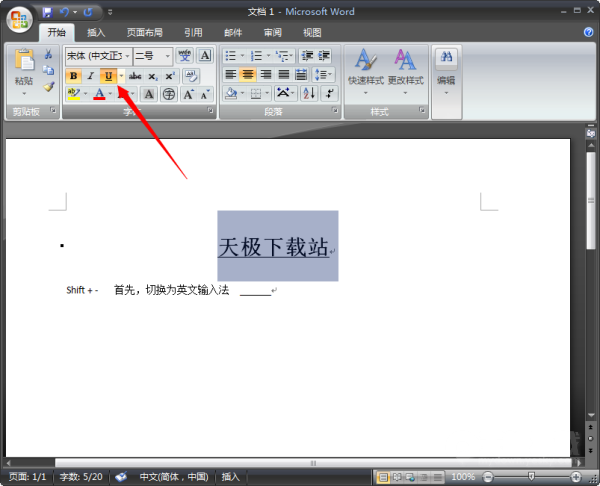Viewport: 600px width, 486px height.
Task: Apply yellow text highlight color
Action: [73, 94]
